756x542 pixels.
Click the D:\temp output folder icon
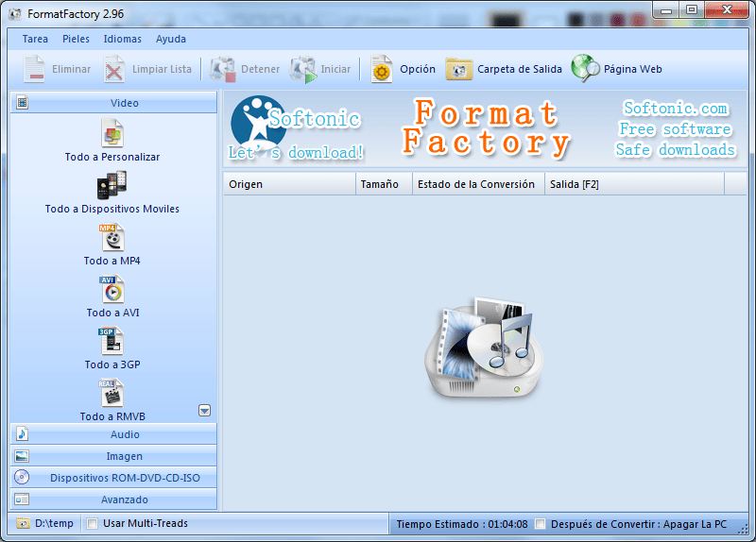23,523
